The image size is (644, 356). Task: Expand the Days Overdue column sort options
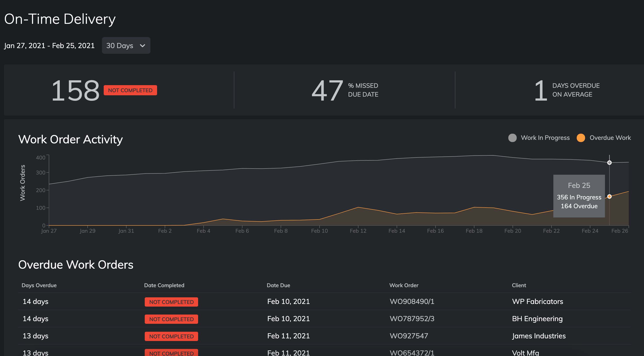39,285
